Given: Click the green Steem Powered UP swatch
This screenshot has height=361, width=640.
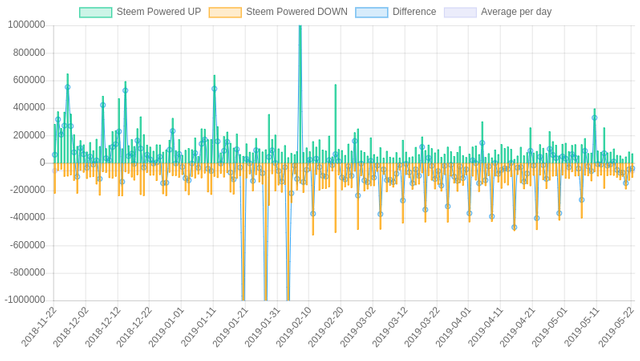Looking at the screenshot, I should pos(96,12).
